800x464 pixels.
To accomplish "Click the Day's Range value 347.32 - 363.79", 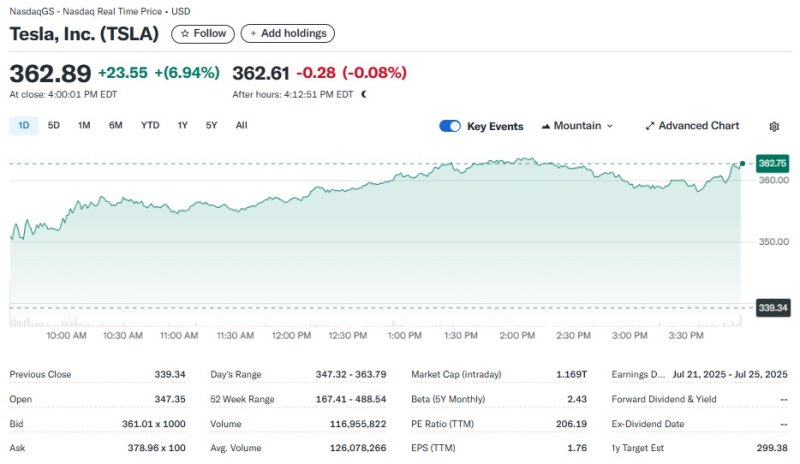I will [351, 374].
